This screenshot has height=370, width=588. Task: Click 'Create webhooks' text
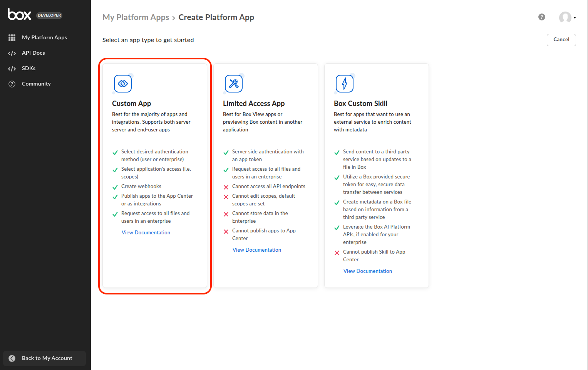pyautogui.click(x=141, y=186)
